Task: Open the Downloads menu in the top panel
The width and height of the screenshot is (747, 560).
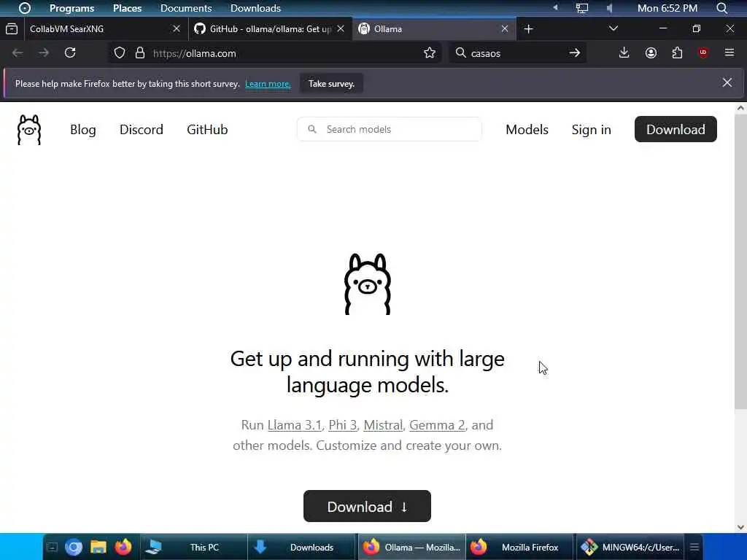Action: (255, 8)
